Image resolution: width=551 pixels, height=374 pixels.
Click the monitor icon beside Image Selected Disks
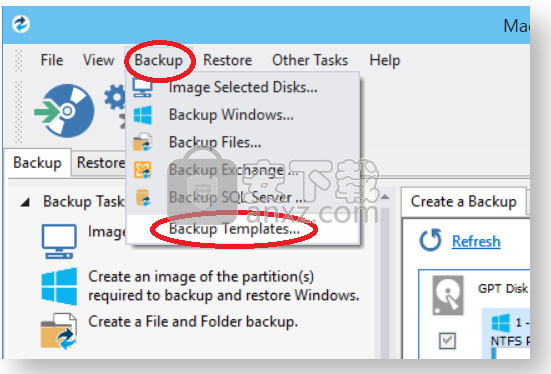click(142, 87)
